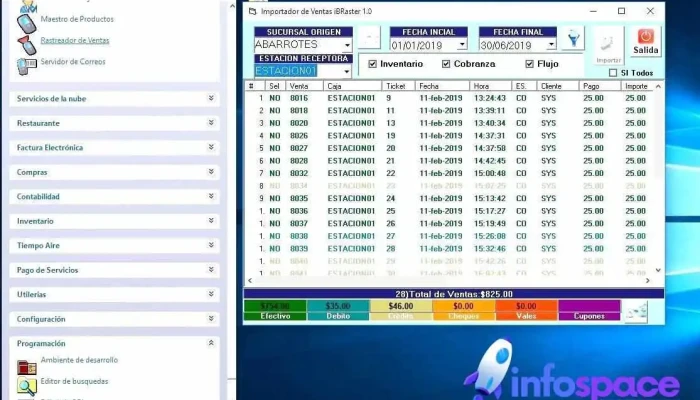Click the Rastreador de Ventas link
Screen dimensions: 700x400
[x=75, y=41]
